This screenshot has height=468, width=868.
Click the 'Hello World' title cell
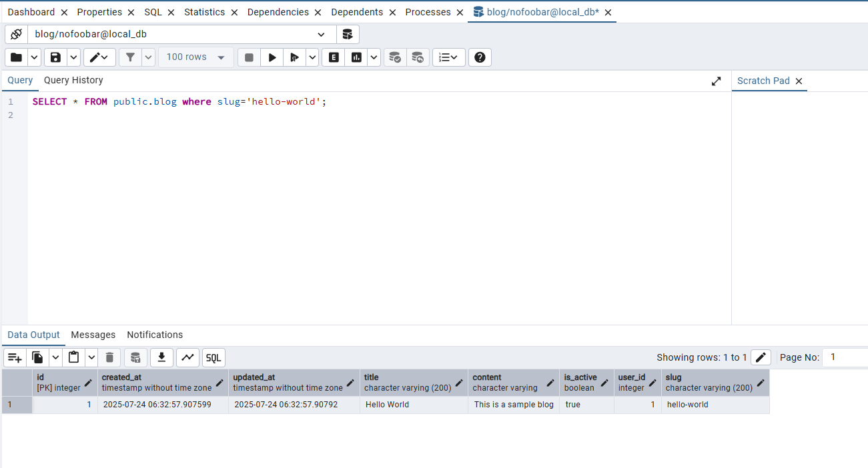(x=414, y=405)
